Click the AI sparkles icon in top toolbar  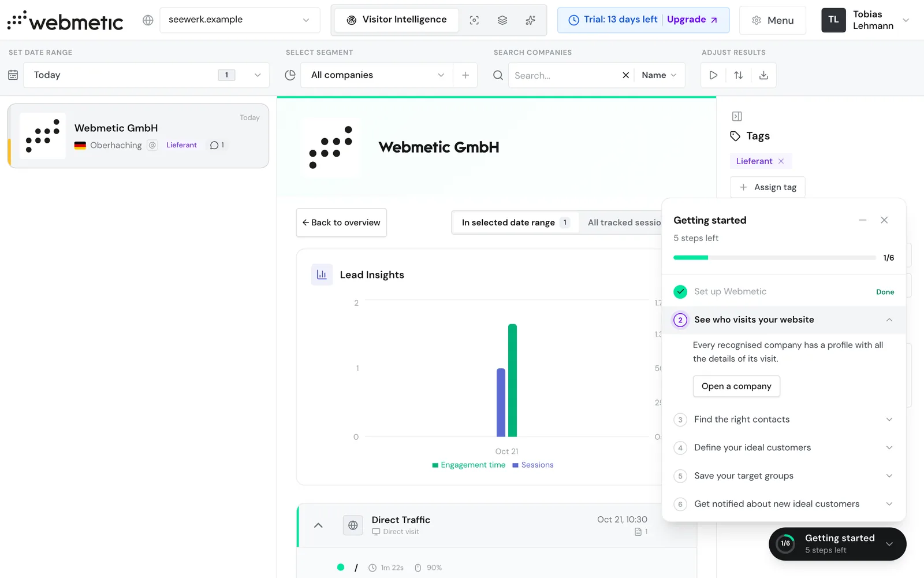pyautogui.click(x=531, y=20)
